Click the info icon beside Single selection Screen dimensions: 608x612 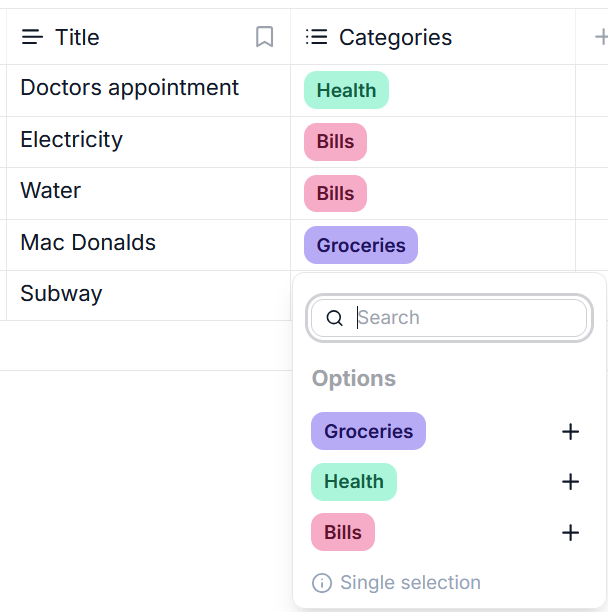[x=322, y=583]
